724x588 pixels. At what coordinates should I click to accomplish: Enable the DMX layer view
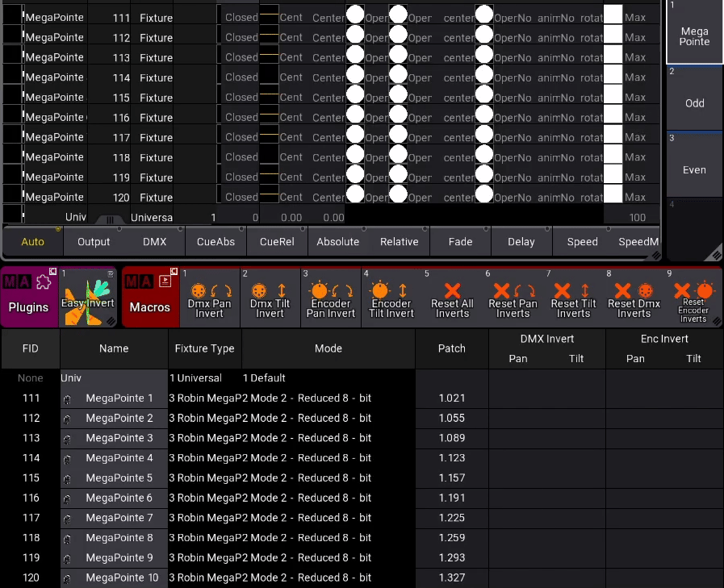[x=155, y=241]
